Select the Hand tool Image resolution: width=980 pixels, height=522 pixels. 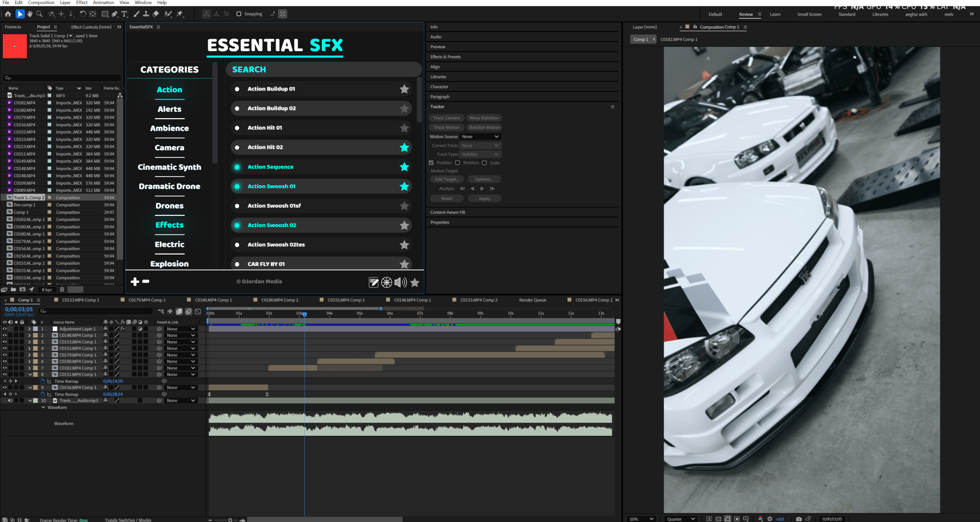tap(30, 14)
